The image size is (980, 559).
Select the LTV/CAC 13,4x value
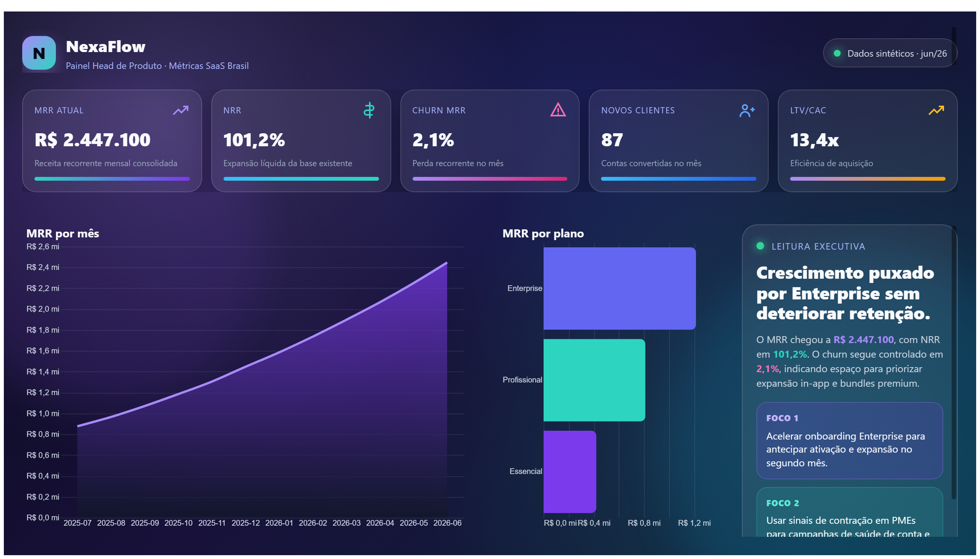click(x=814, y=140)
